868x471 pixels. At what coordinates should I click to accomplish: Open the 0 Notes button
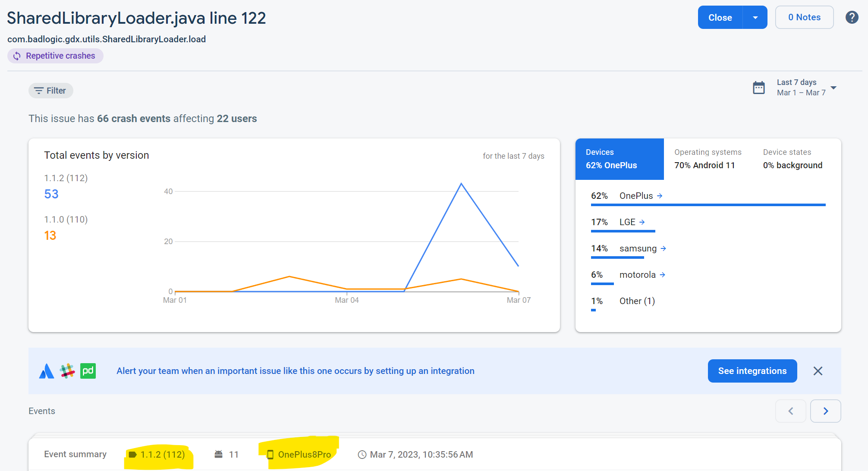tap(804, 17)
